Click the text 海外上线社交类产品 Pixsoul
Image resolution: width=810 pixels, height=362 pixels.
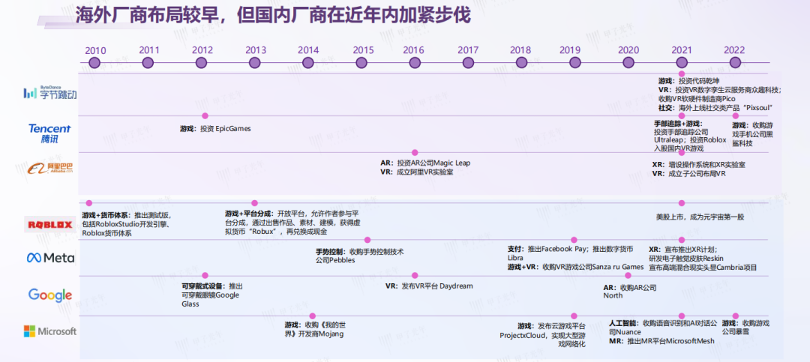[725, 107]
